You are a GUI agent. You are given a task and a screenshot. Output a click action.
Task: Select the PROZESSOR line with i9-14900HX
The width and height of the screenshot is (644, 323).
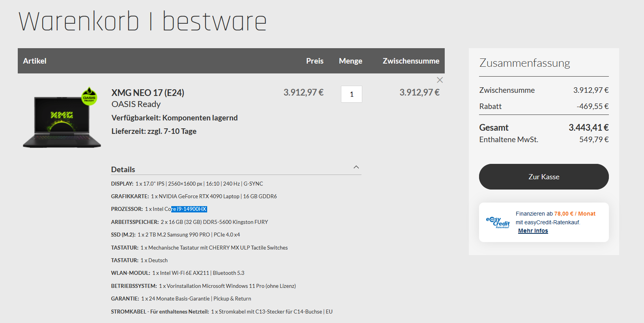[x=159, y=209]
